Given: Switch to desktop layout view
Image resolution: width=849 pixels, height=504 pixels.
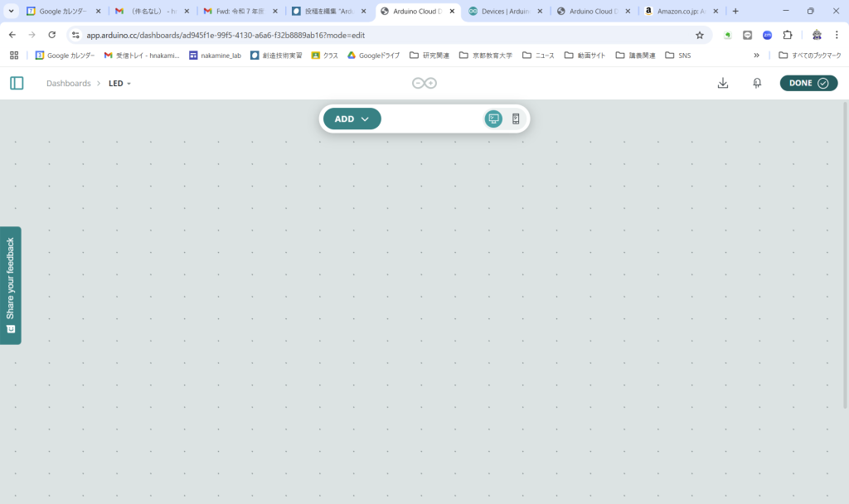Looking at the screenshot, I should tap(493, 119).
